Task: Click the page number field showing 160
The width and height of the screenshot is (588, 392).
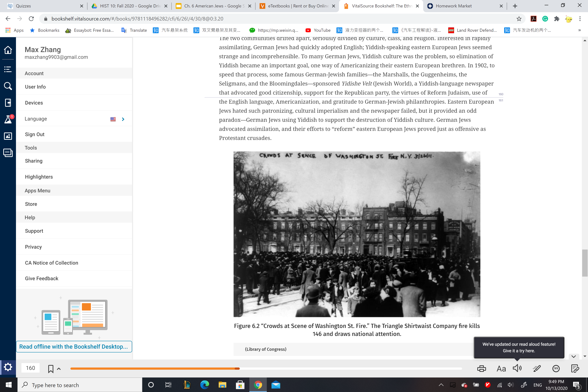Action: click(x=30, y=368)
